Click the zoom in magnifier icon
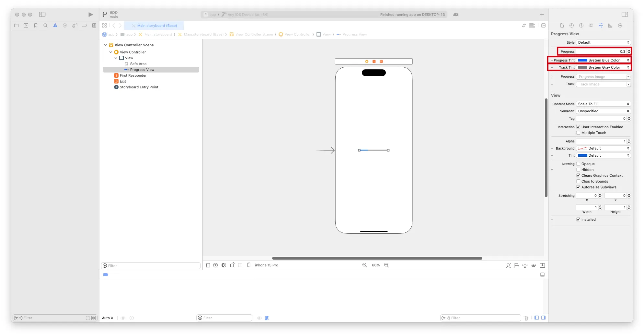 click(x=386, y=265)
